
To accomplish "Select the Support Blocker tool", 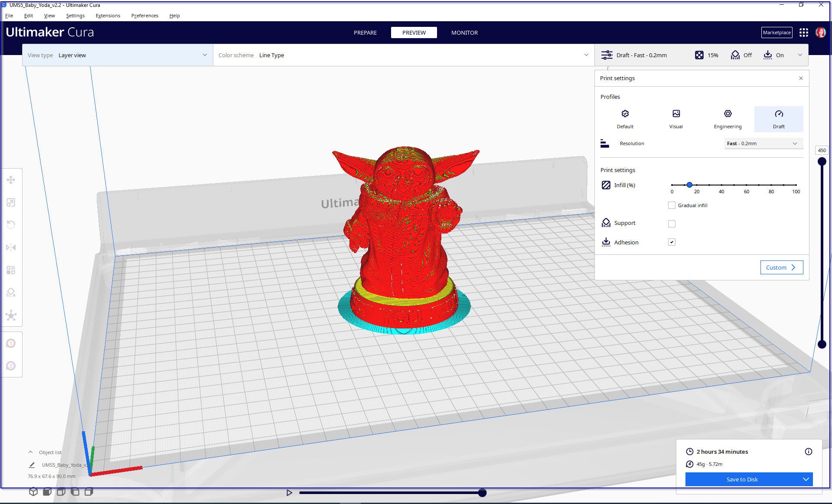I will pos(11,292).
